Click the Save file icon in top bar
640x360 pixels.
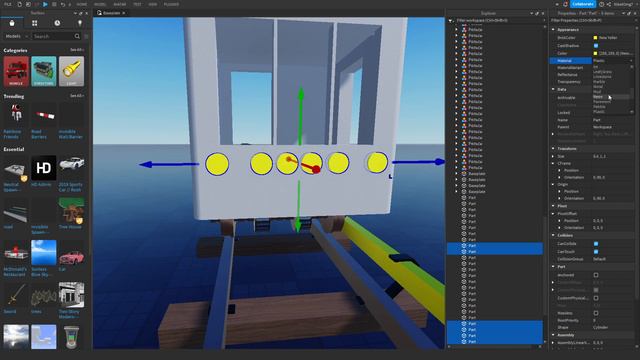(x=28, y=4)
